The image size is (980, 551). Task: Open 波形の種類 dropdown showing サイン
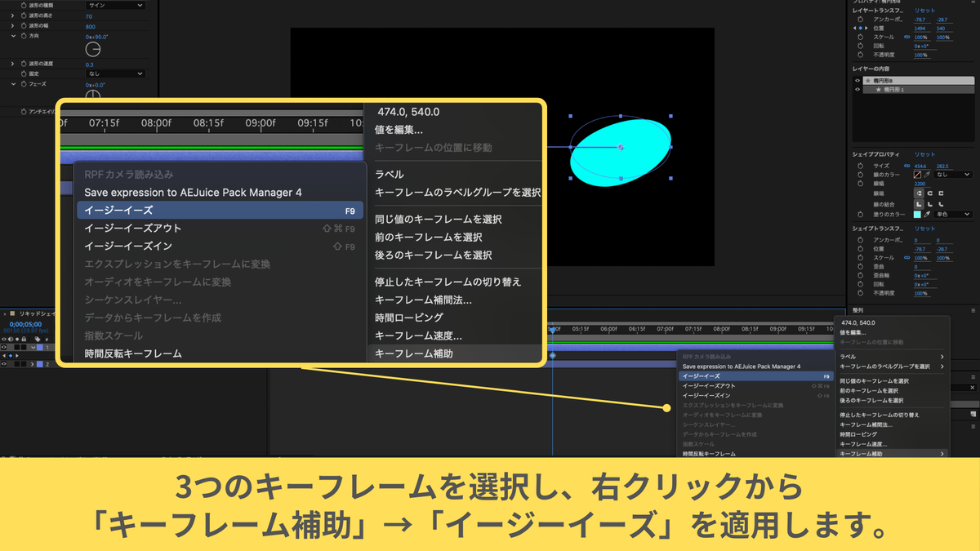(115, 6)
